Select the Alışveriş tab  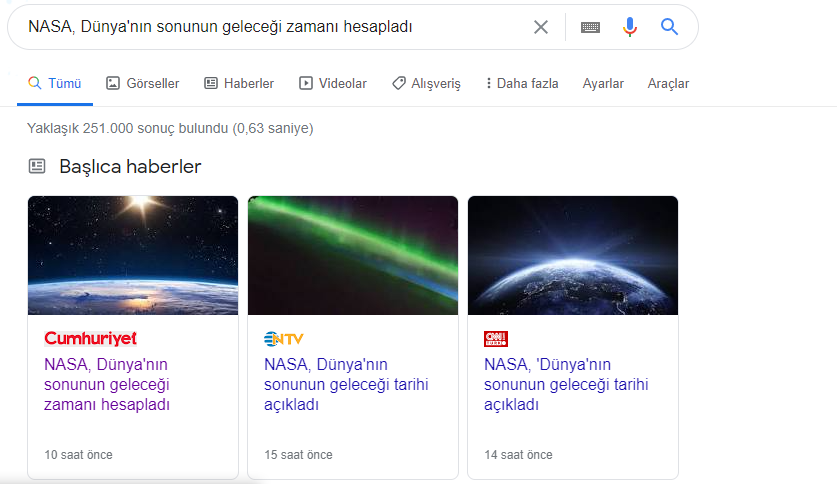pyautogui.click(x=426, y=84)
